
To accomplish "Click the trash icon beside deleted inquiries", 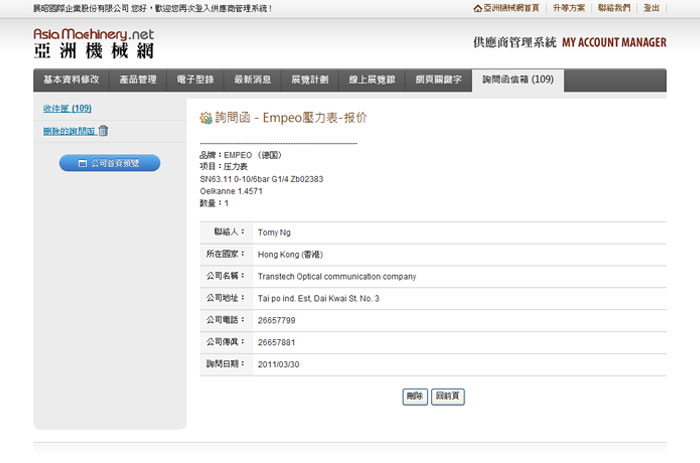I will click(x=103, y=130).
